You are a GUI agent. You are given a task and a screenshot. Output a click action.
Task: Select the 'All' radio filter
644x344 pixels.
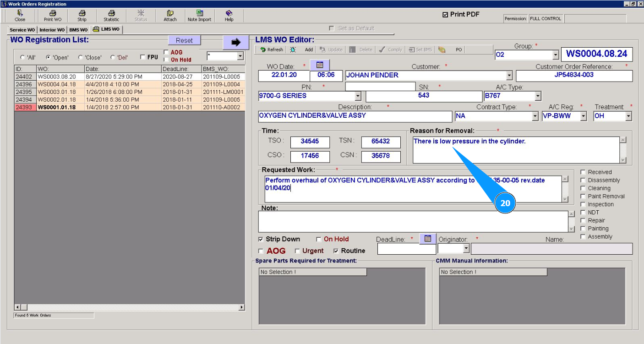22,58
